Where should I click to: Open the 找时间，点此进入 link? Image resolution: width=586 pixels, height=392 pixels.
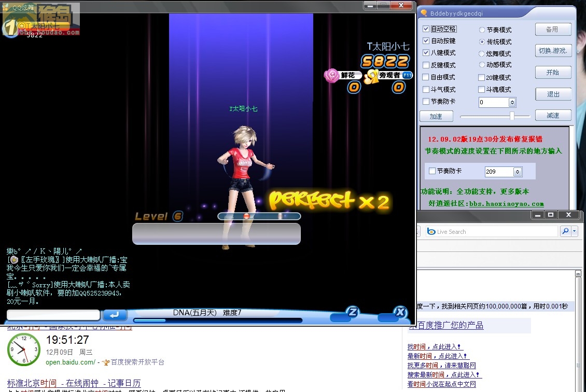434,347
